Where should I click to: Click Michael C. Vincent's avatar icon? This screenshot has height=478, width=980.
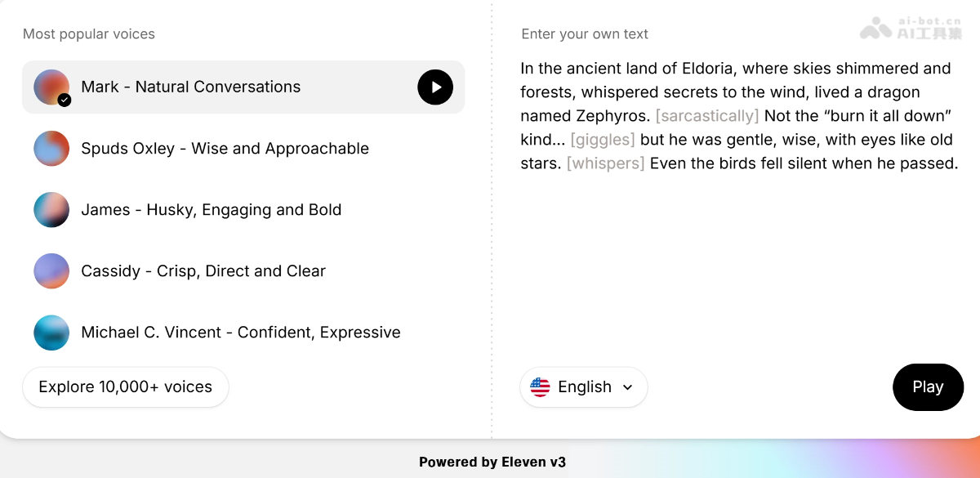pos(51,333)
